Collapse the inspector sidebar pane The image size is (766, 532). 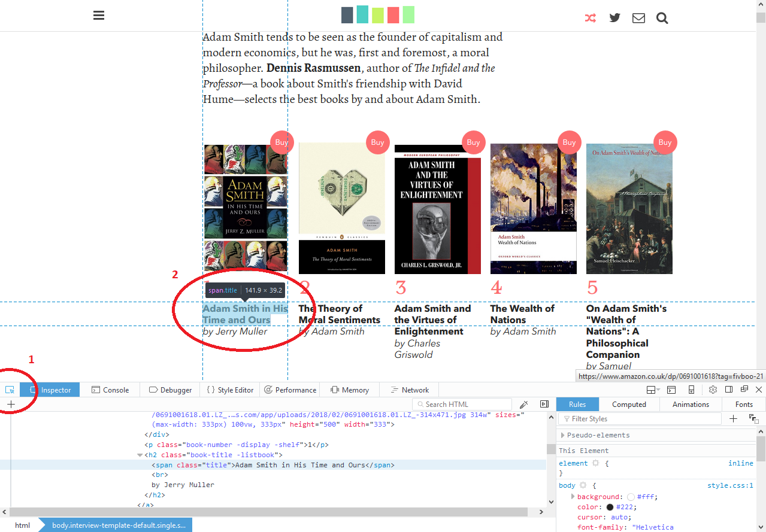(x=544, y=405)
